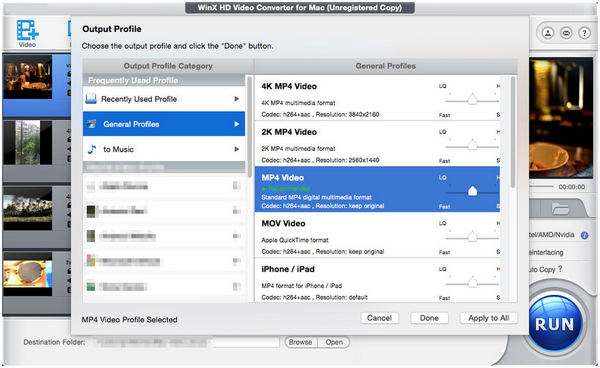Click the Recently Used Profile icon

point(91,99)
